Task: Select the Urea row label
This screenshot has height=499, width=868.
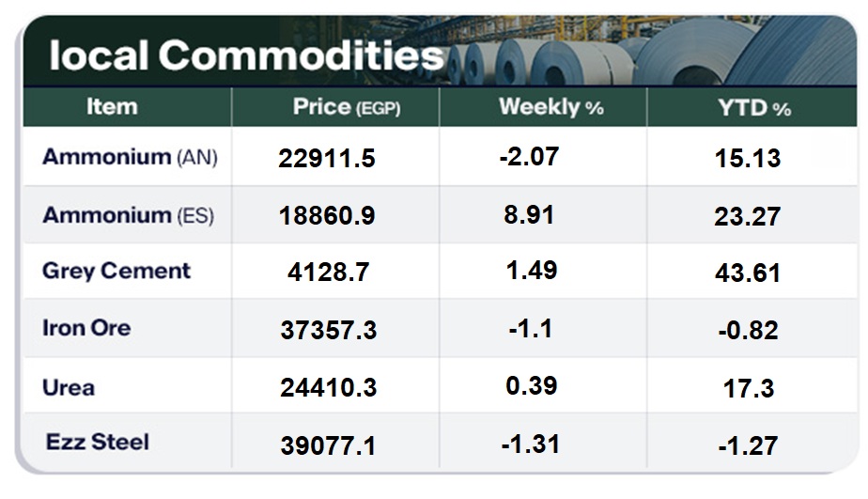Action: 69,386
